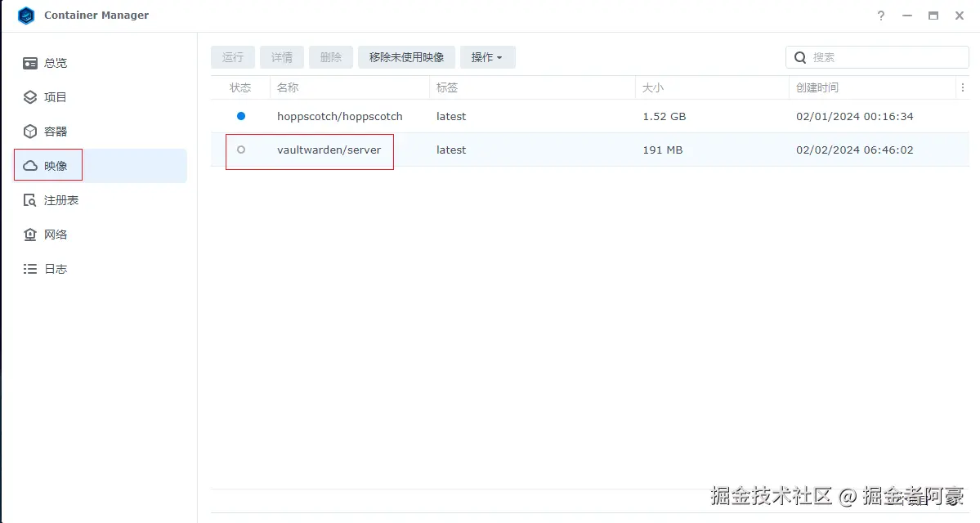Click the 网络 network icon in sidebar
The width and height of the screenshot is (980, 523).
pyautogui.click(x=30, y=235)
